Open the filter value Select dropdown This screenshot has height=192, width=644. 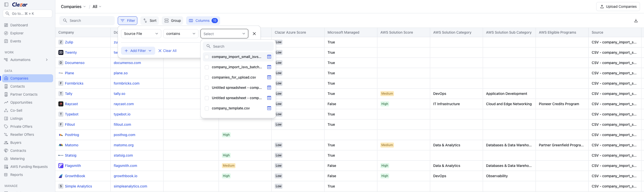tap(224, 34)
